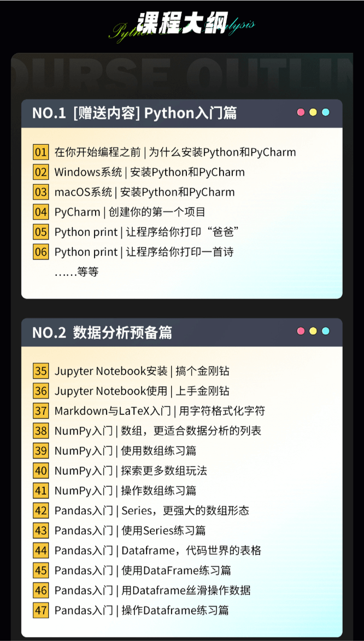The height and width of the screenshot is (641, 364).
Task: Select lesson Jupyter Notebook安装 搞个金刚钻
Action: click(x=142, y=371)
